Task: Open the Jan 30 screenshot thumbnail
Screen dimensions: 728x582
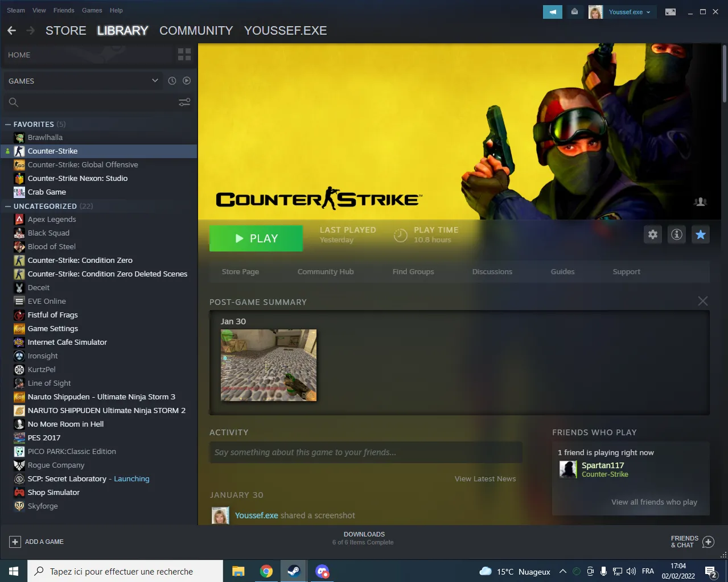Action: point(269,365)
